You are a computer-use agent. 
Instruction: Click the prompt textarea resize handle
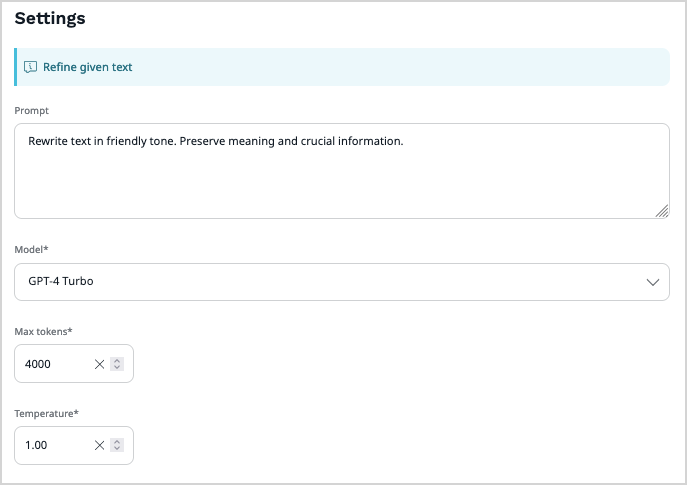[662, 211]
